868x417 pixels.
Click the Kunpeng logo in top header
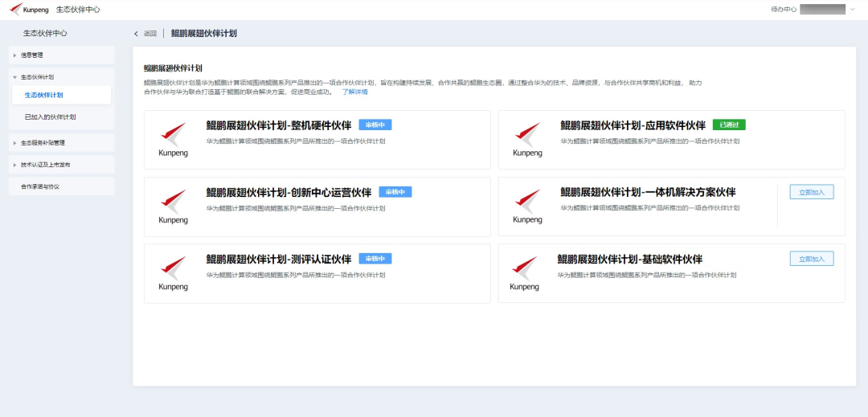pyautogui.click(x=30, y=10)
